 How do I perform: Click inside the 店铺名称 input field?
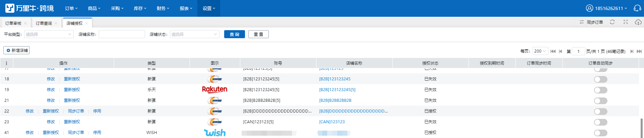pos(122,34)
